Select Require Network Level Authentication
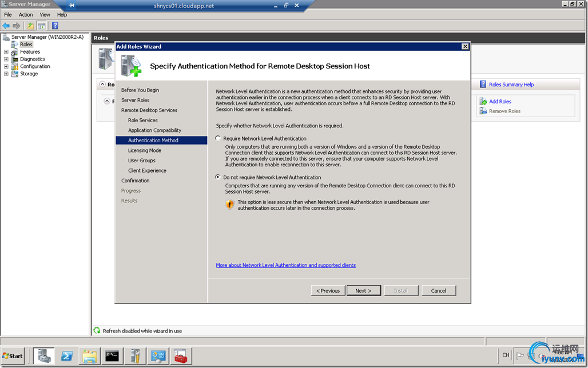This screenshot has width=588, height=368. pos(218,138)
